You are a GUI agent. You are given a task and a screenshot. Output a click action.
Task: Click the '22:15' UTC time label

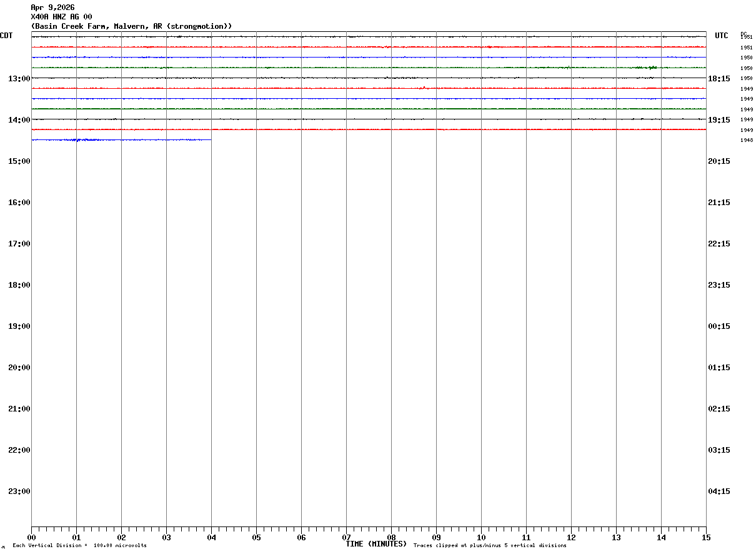point(719,243)
